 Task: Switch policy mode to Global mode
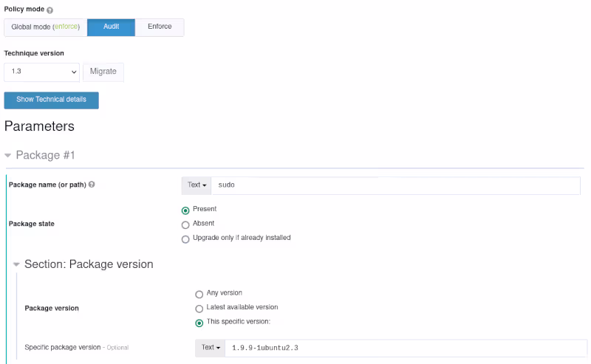[x=45, y=27]
